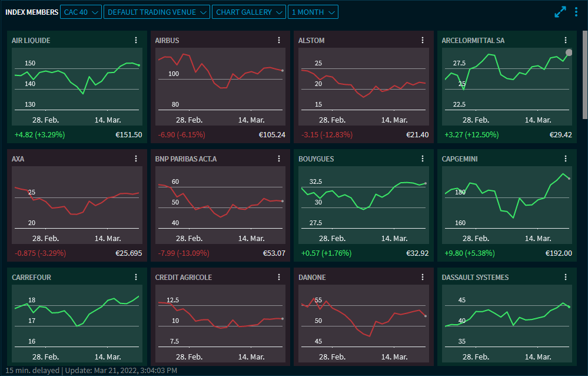
Task: Click the end-point marker on ArcelorMittal chart
Action: [569, 52]
